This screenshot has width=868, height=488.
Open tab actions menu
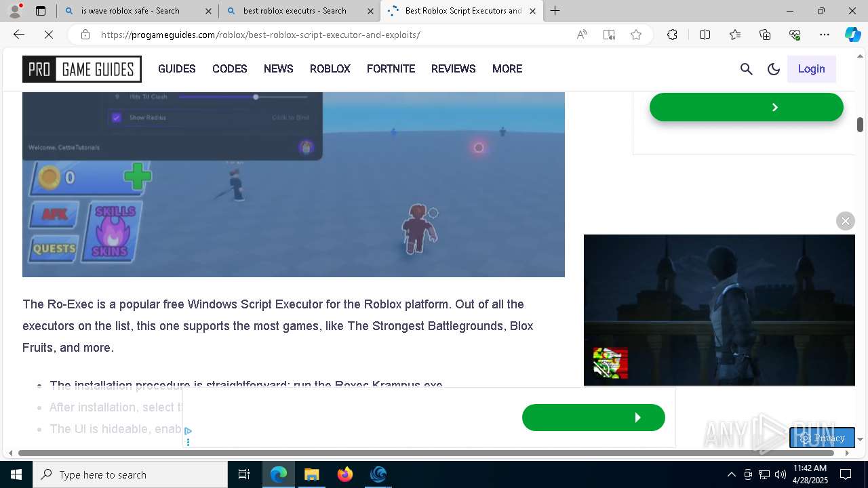pos(41,10)
